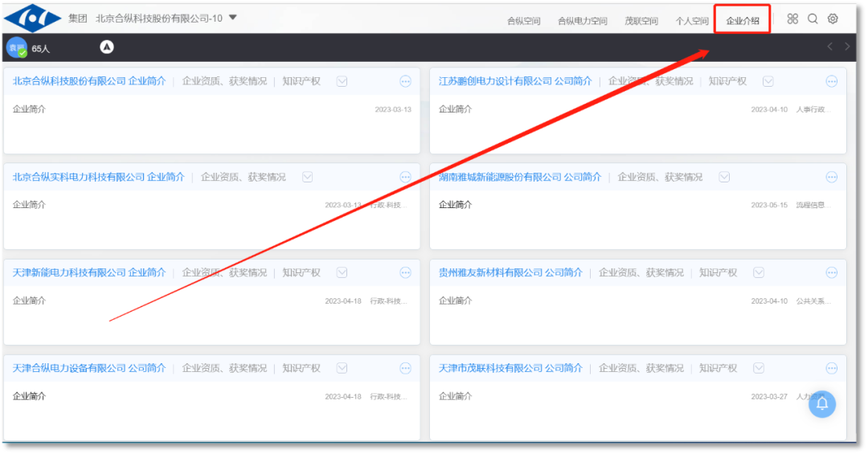Switch to 合纵空间 tab
The height and width of the screenshot is (454, 868).
(524, 21)
